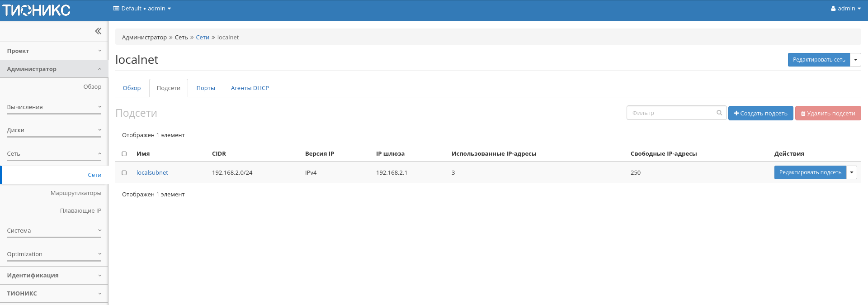The height and width of the screenshot is (305, 868).
Task: Click the Сети breadcrumb link
Action: (203, 38)
